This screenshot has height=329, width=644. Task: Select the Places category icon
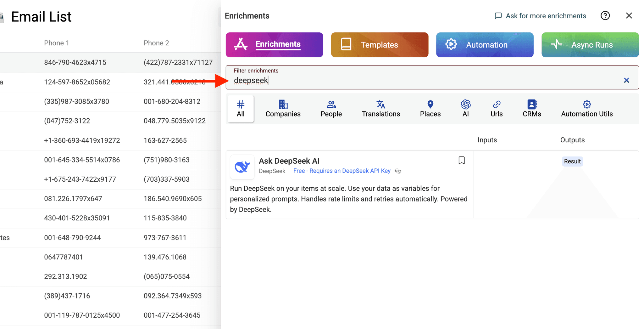430,108
